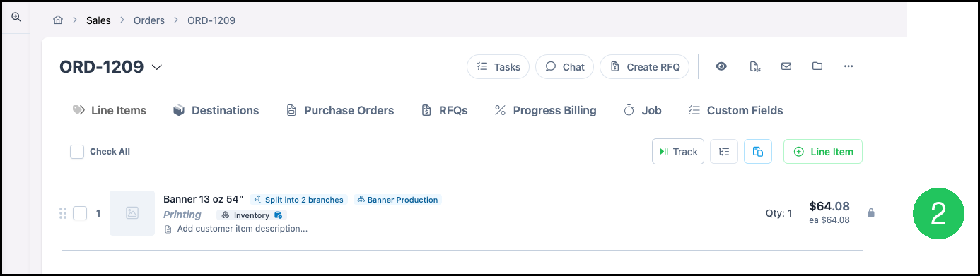This screenshot has height=276, width=980.
Task: Click the tree list view icon button
Action: (724, 152)
